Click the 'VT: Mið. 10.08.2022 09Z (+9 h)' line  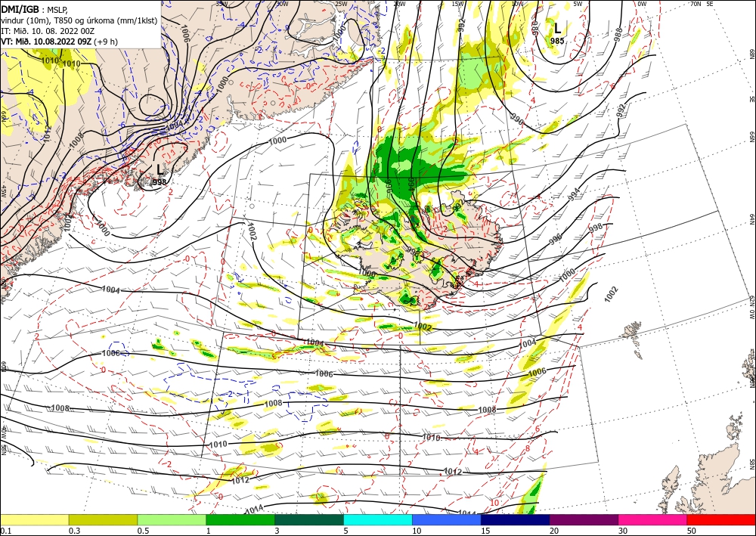[59, 42]
